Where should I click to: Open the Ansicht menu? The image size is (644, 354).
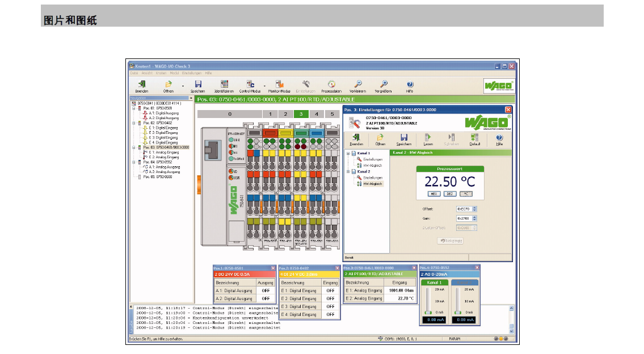coord(147,73)
